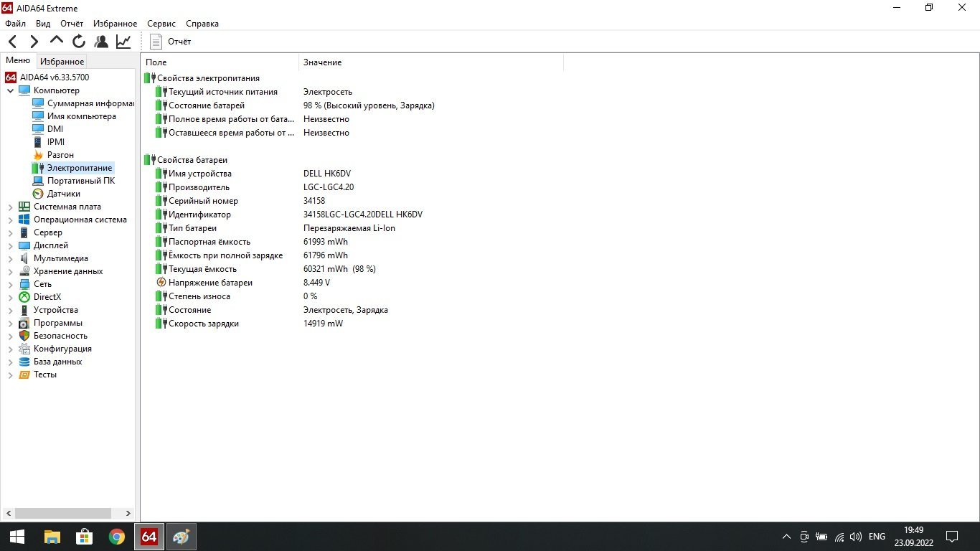Image resolution: width=980 pixels, height=551 pixels.
Task: Go forward with the right arrow toolbar icon
Action: point(34,42)
